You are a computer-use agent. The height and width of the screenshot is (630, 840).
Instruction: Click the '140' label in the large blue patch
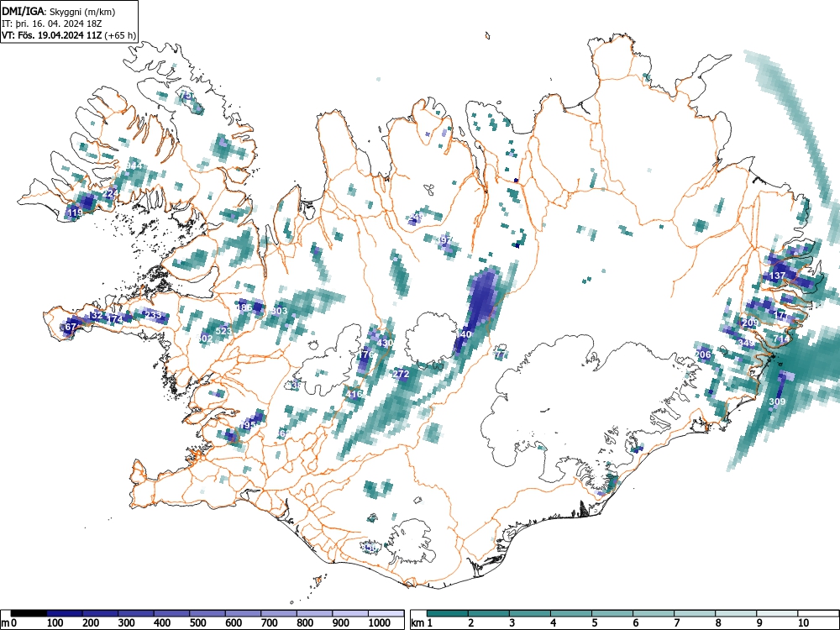(463, 334)
